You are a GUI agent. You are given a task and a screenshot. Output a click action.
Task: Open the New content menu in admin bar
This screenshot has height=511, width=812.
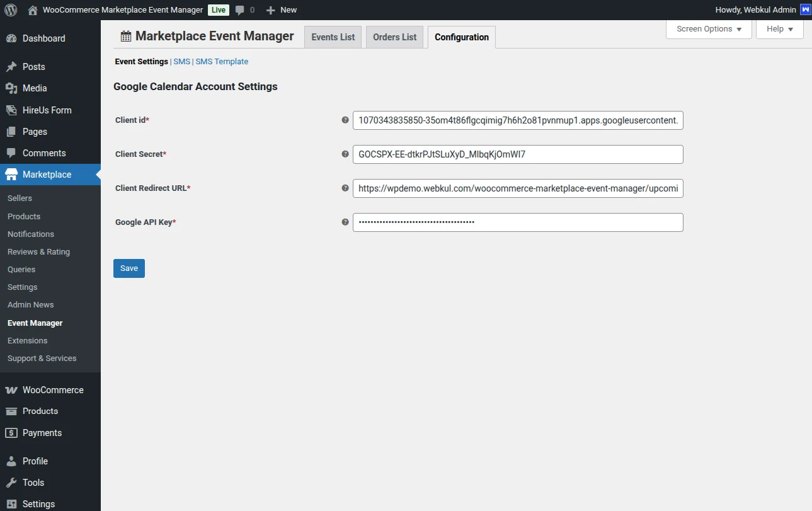click(x=281, y=9)
